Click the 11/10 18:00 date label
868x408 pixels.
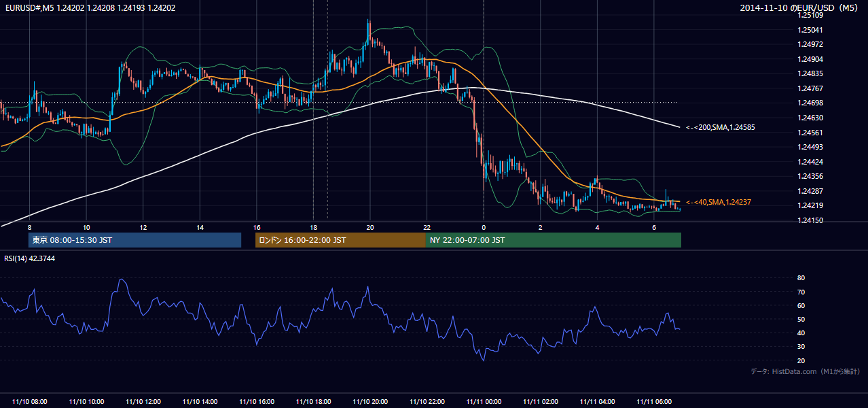pos(313,402)
